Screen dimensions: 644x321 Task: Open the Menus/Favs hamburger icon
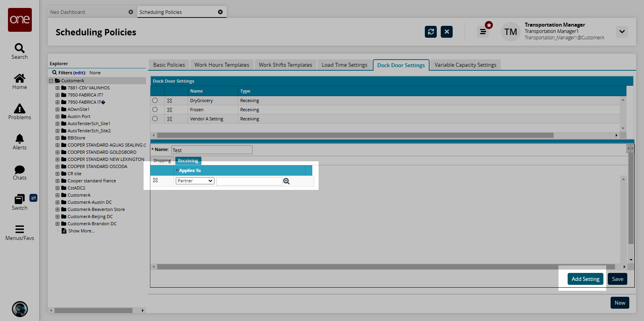[19, 229]
